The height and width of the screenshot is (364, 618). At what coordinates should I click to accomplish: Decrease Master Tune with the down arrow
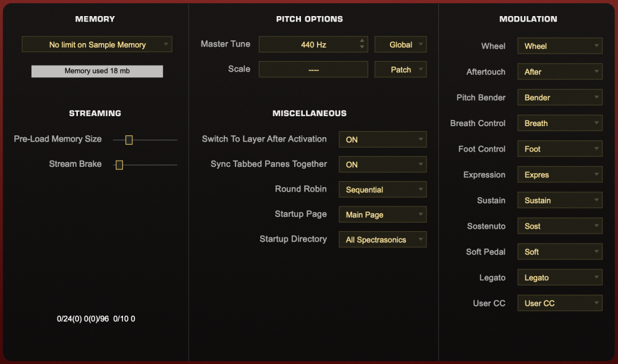point(362,48)
